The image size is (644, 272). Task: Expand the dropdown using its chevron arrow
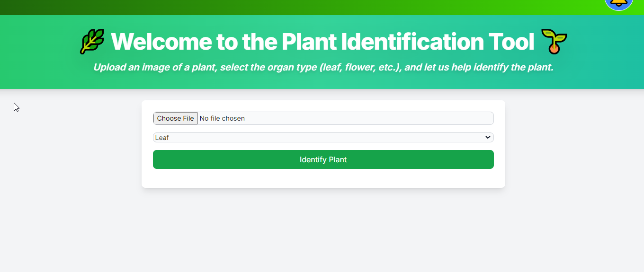(488, 137)
